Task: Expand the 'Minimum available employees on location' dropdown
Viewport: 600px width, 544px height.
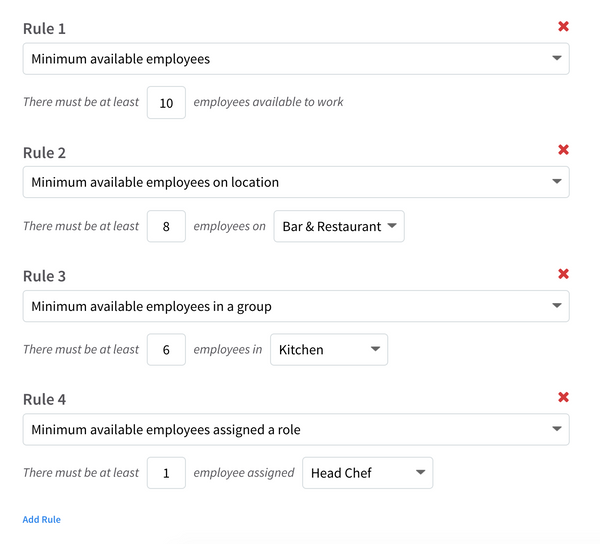Action: click(x=296, y=182)
